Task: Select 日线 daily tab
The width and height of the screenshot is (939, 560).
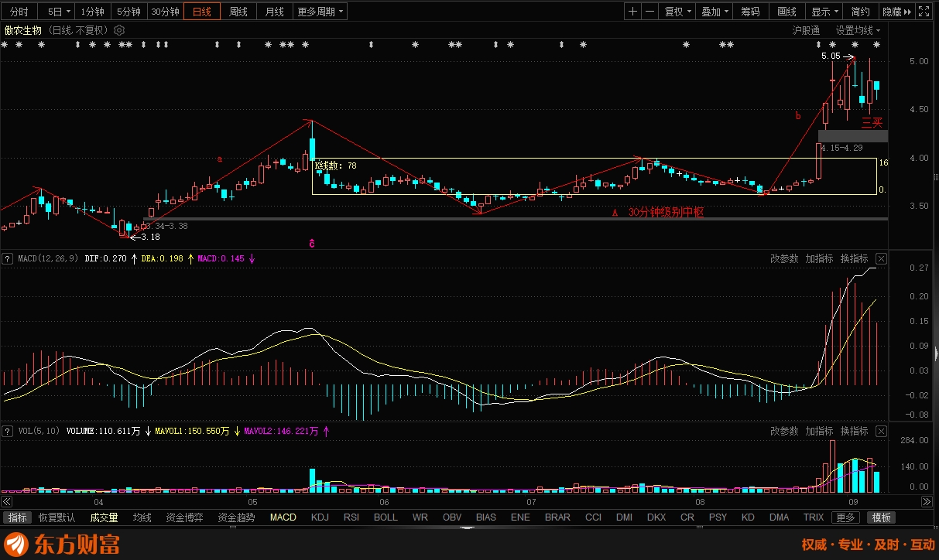Action: pos(201,12)
